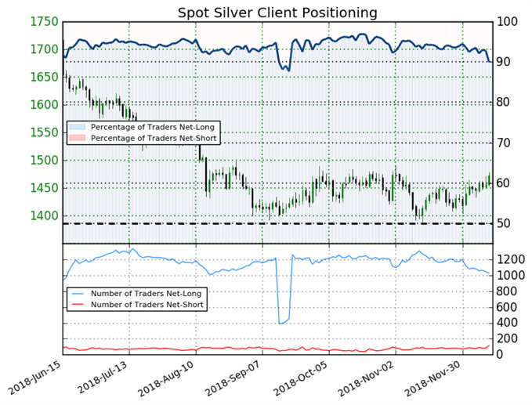Click the bottom of the net-long traders dip near 400
Image resolution: width=532 pixels, height=405 pixels.
click(280, 324)
